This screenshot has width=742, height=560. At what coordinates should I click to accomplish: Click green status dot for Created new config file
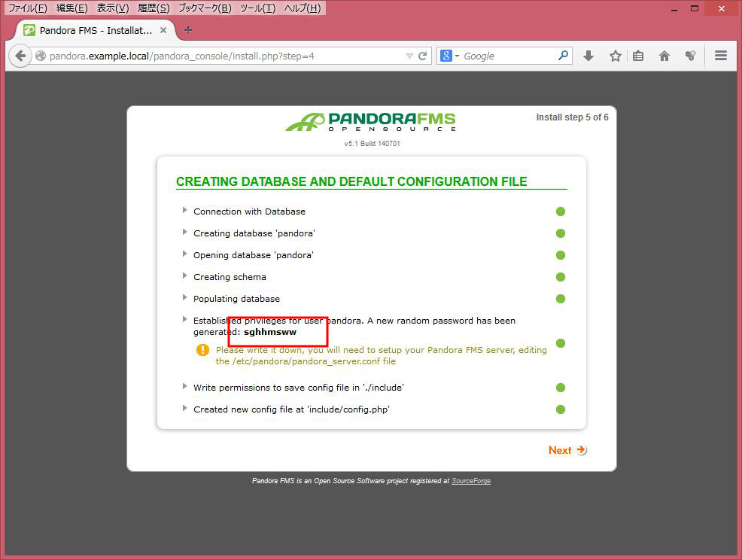pyautogui.click(x=561, y=409)
